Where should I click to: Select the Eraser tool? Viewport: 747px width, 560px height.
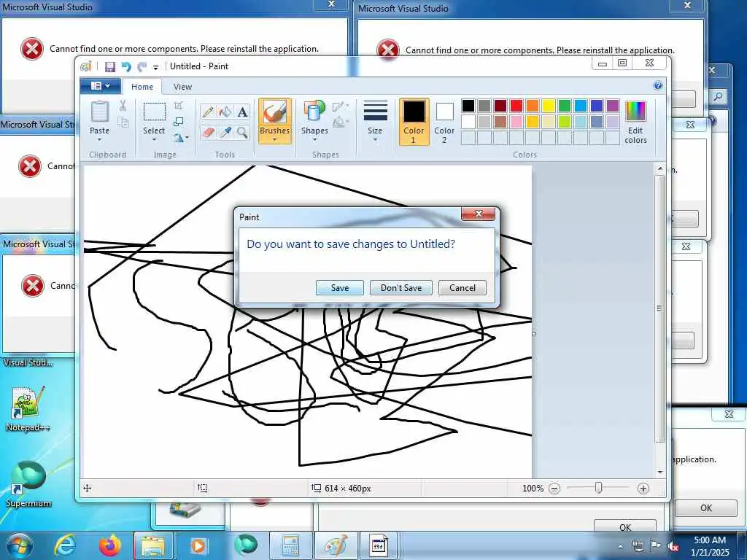click(x=208, y=132)
